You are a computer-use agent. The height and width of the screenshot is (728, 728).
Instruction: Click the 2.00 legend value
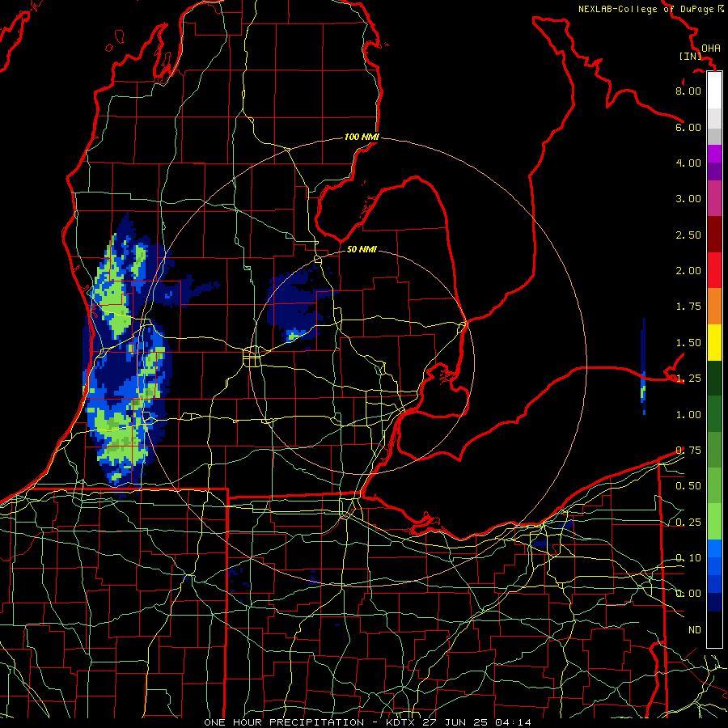tap(688, 271)
